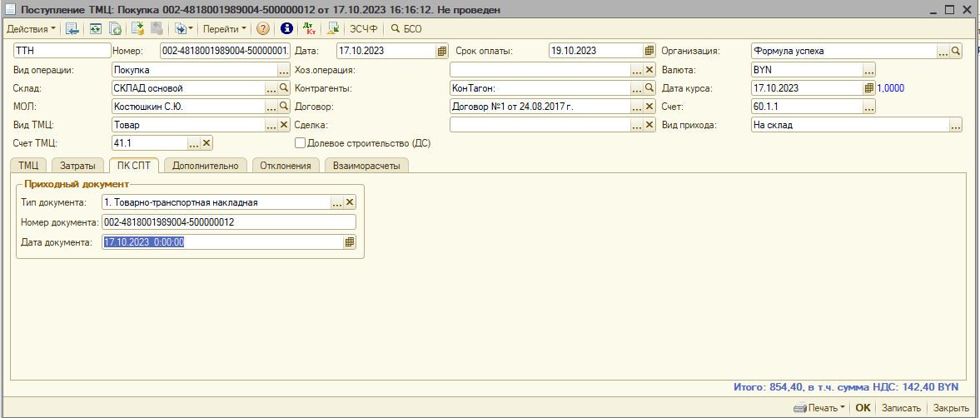The height and width of the screenshot is (418, 980).
Task: Show Дт/Кт postings for the document
Action: tap(310, 28)
